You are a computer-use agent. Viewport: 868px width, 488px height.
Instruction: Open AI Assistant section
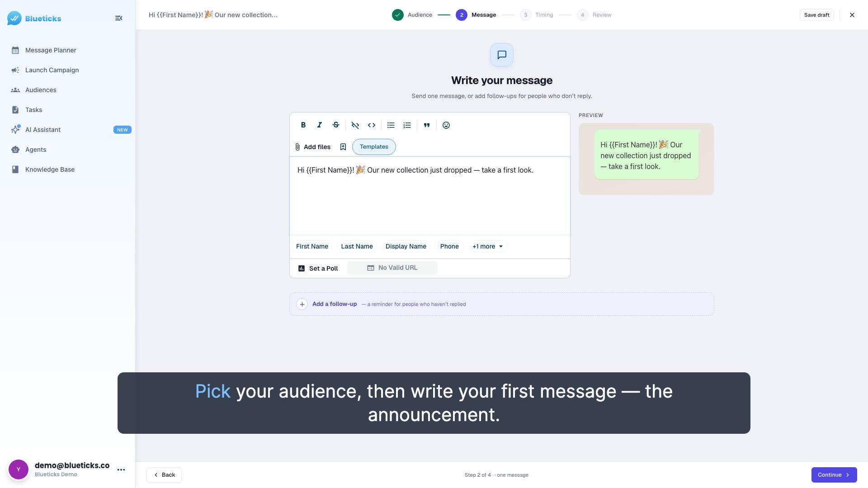point(67,130)
